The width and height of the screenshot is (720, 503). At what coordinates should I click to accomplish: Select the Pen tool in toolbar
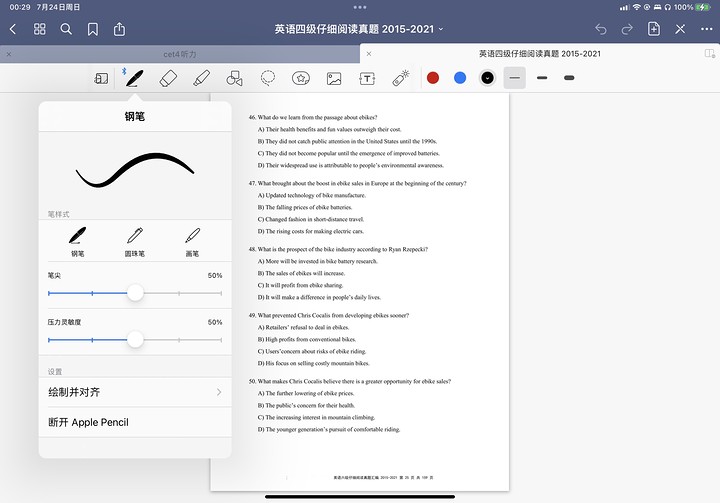[x=135, y=78]
